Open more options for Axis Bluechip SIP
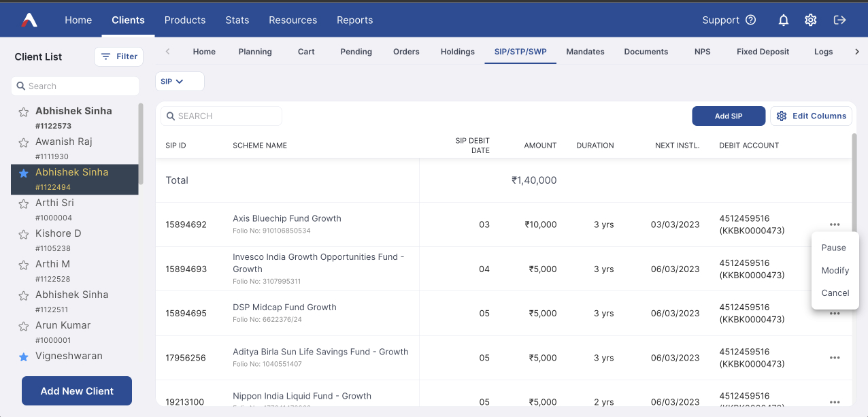Screen dimensions: 868x417 [x=835, y=224]
